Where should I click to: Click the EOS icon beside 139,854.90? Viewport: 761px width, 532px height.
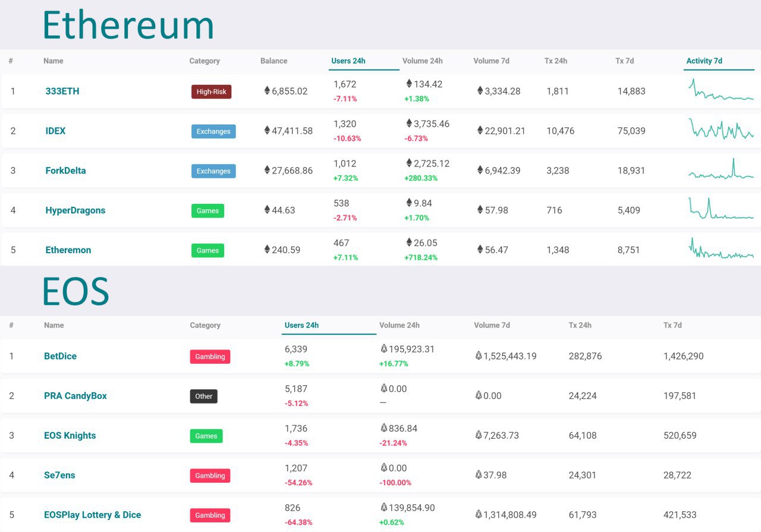pyautogui.click(x=383, y=508)
